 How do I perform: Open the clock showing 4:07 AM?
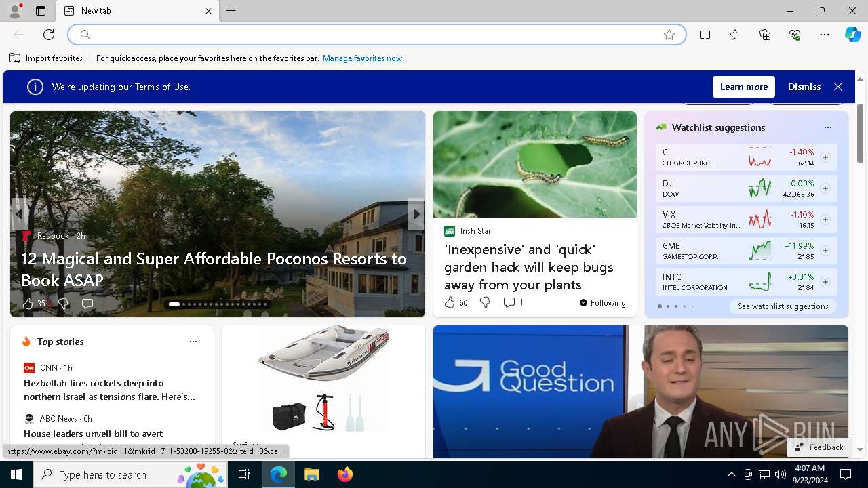(x=810, y=474)
